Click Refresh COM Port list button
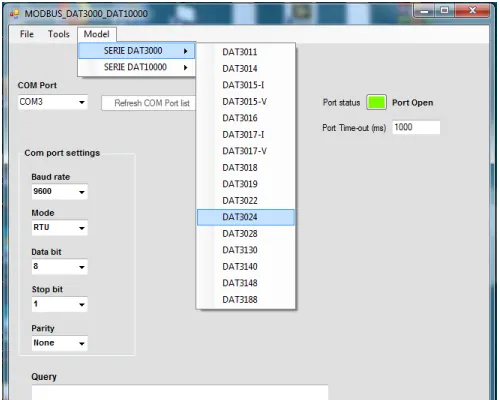 coord(149,103)
